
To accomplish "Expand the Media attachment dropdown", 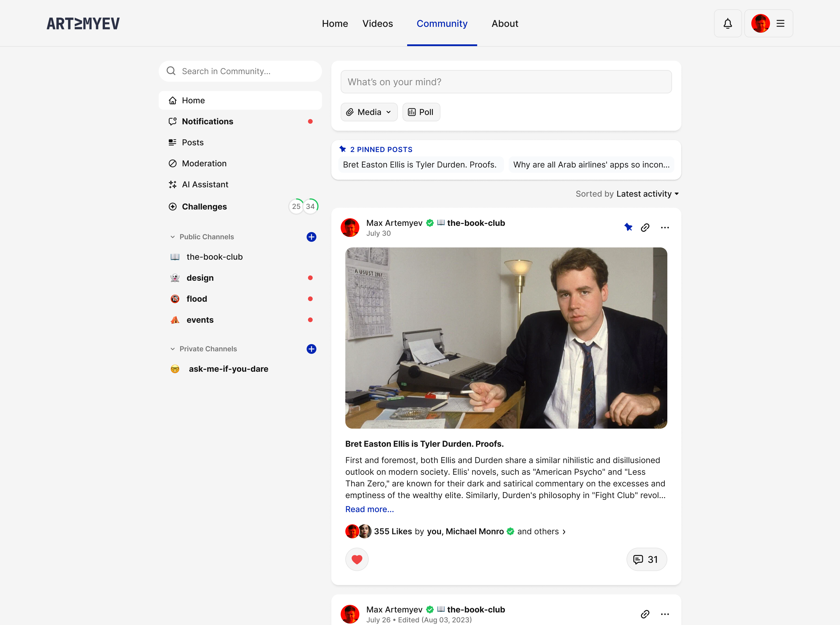I will point(369,112).
